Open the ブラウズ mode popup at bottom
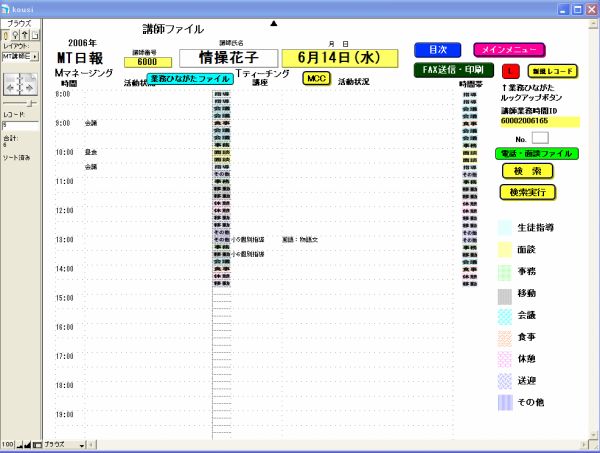Image resolution: width=600 pixels, height=453 pixels. [x=61, y=443]
